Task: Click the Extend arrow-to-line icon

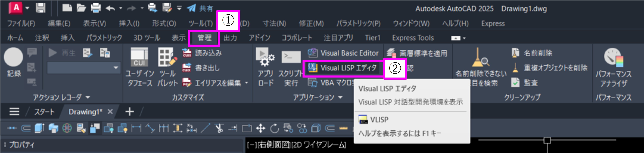Action: click(233, 128)
